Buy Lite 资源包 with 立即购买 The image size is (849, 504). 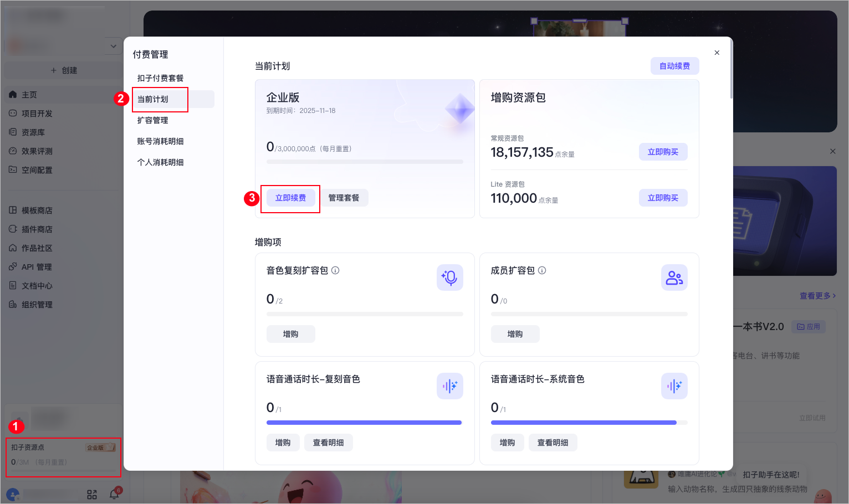point(663,198)
